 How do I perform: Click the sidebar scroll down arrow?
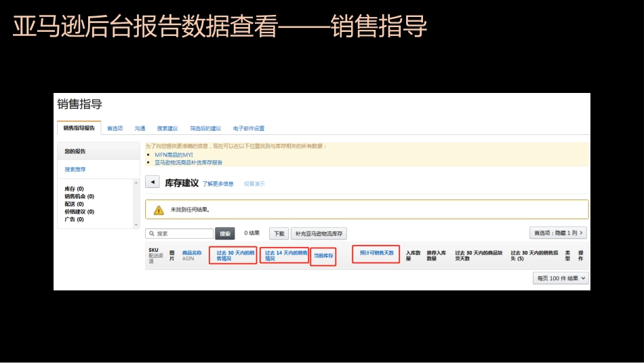point(136,225)
